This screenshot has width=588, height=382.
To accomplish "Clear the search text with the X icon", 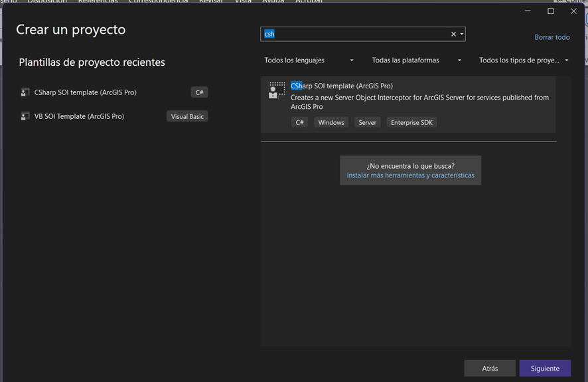I will (x=454, y=34).
